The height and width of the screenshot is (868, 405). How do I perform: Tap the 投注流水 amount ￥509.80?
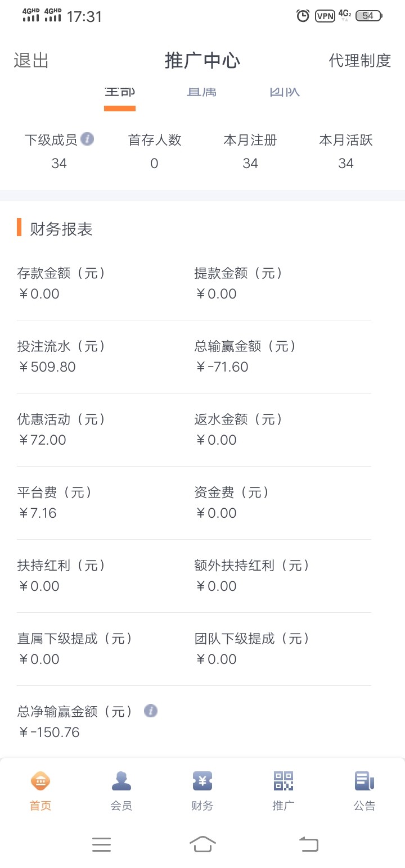point(47,367)
